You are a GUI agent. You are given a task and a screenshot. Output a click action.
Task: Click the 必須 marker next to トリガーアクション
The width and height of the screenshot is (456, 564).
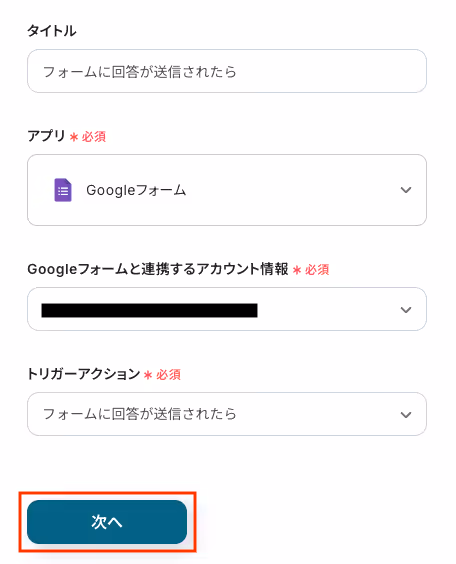point(168,375)
